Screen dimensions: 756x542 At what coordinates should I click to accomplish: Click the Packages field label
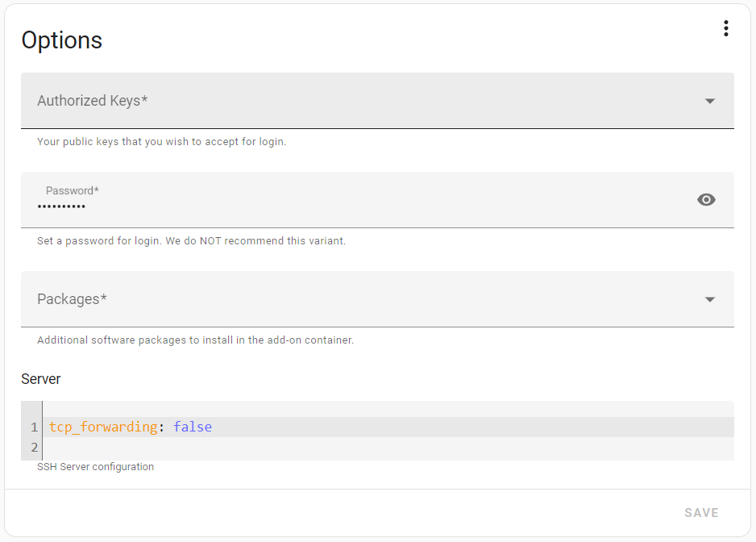click(x=72, y=299)
